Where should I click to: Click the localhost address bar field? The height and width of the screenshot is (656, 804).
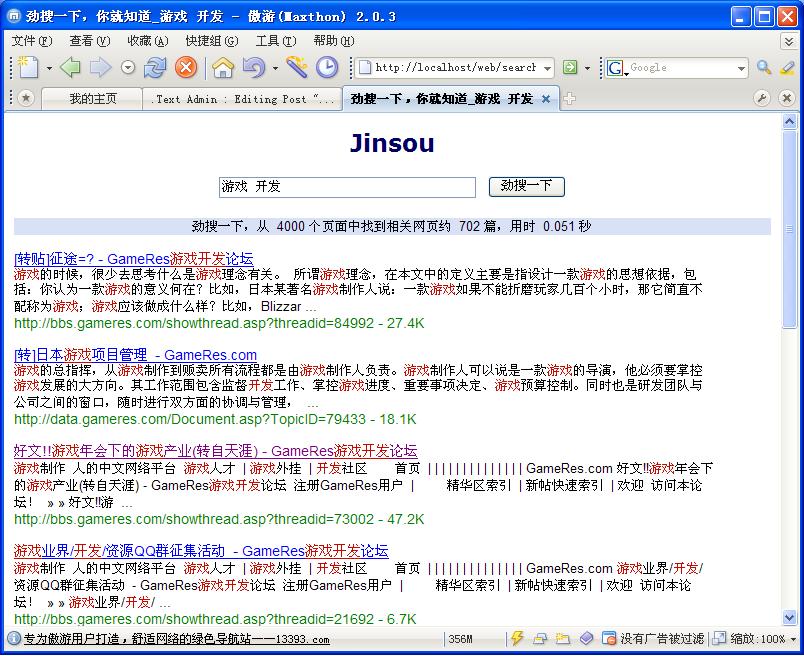[x=454, y=67]
